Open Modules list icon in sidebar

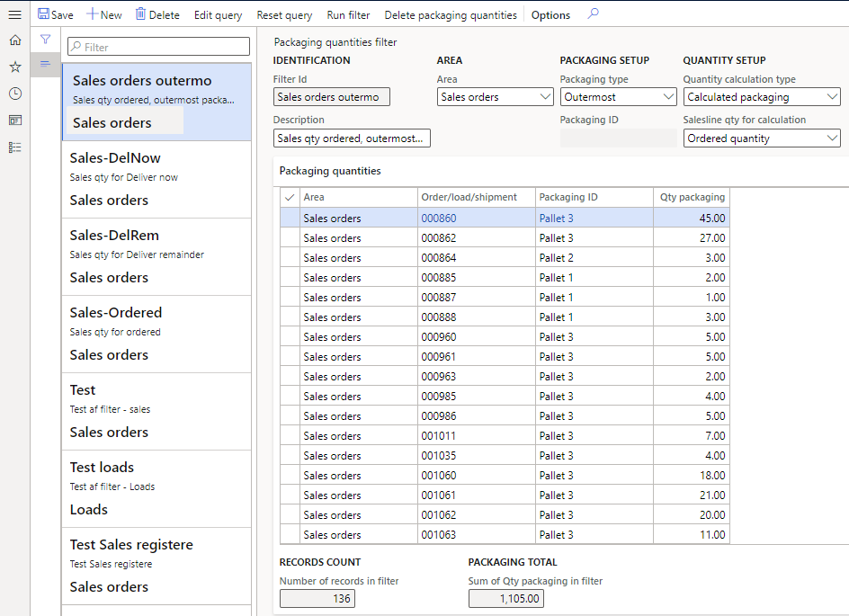pyautogui.click(x=14, y=147)
